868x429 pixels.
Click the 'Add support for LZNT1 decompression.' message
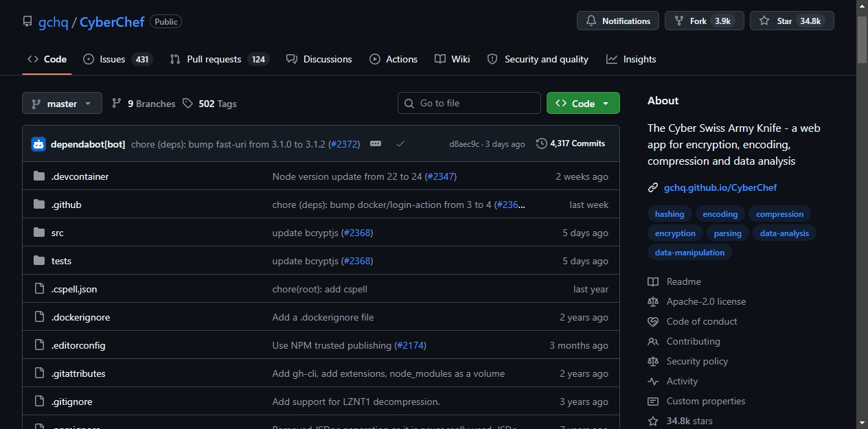point(356,402)
